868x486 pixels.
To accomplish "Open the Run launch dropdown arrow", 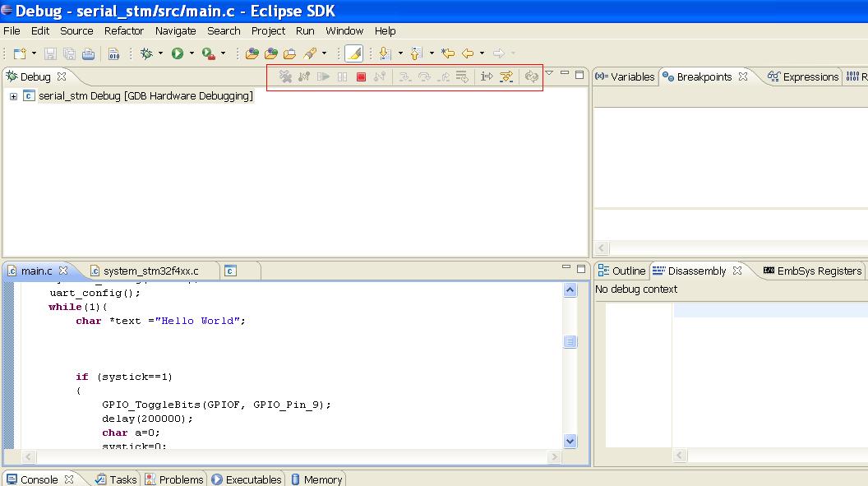I will pyautogui.click(x=192, y=53).
